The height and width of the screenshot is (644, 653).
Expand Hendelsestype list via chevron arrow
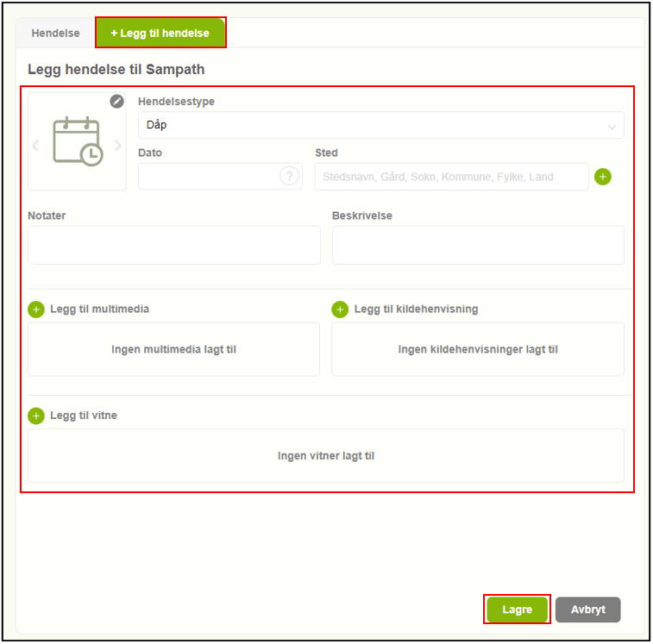click(x=612, y=127)
